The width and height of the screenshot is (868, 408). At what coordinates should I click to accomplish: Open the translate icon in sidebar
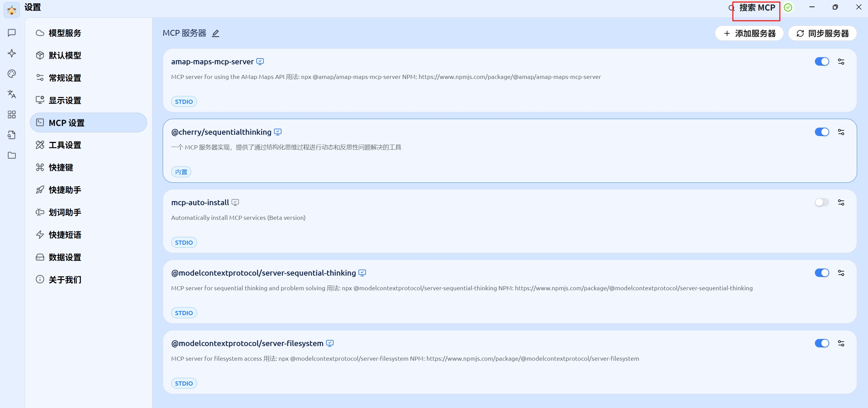(x=12, y=94)
